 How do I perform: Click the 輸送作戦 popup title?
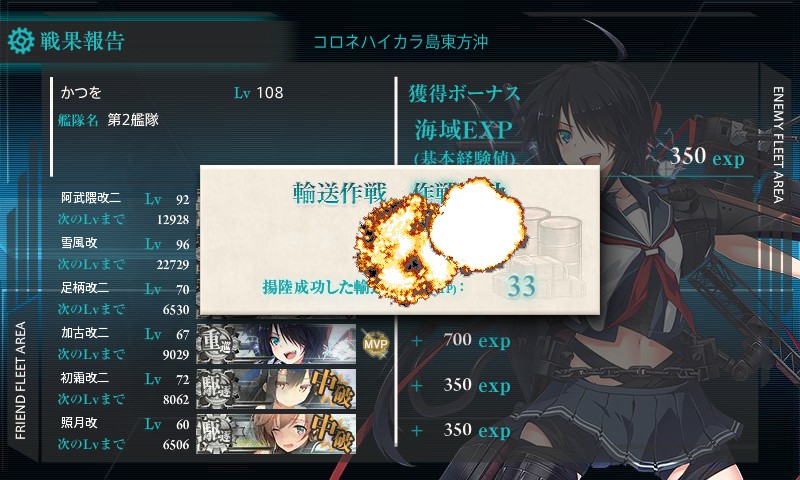(339, 193)
